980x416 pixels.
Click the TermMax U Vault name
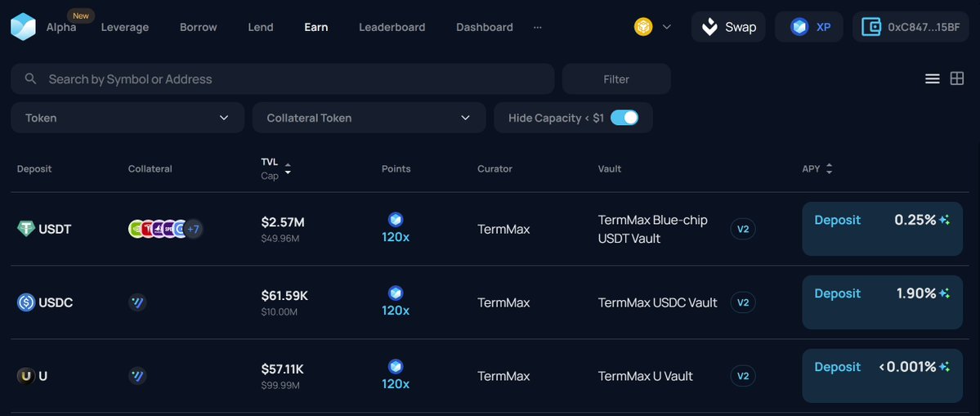pos(646,376)
